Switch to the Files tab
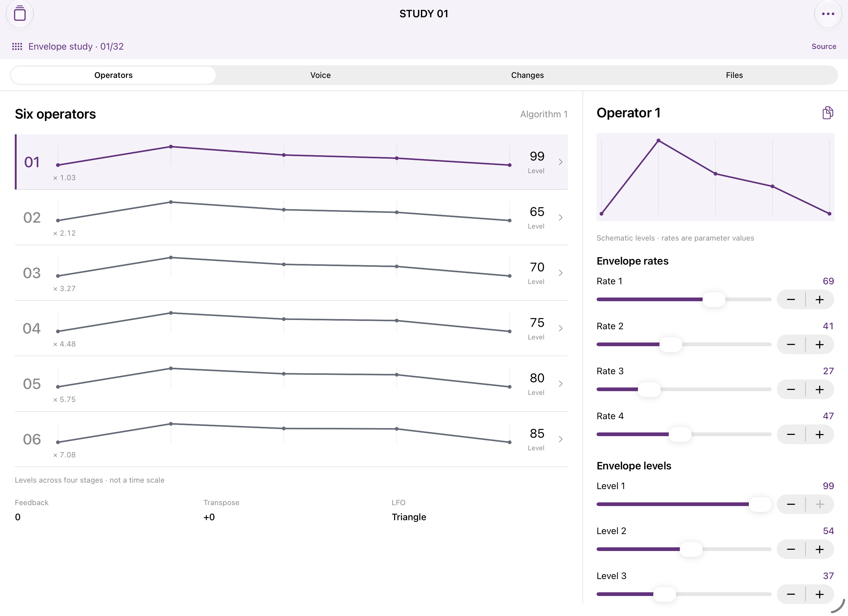 pyautogui.click(x=734, y=75)
